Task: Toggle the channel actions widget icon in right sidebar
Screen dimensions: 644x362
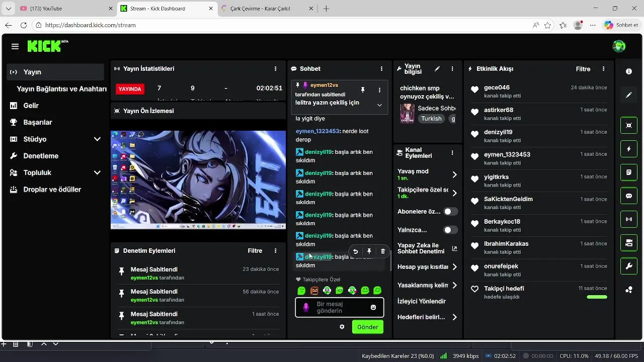Action: [629, 243]
